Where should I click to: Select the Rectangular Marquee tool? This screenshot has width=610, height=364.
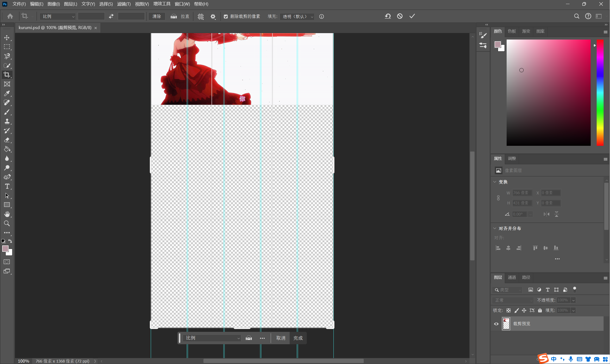7,47
